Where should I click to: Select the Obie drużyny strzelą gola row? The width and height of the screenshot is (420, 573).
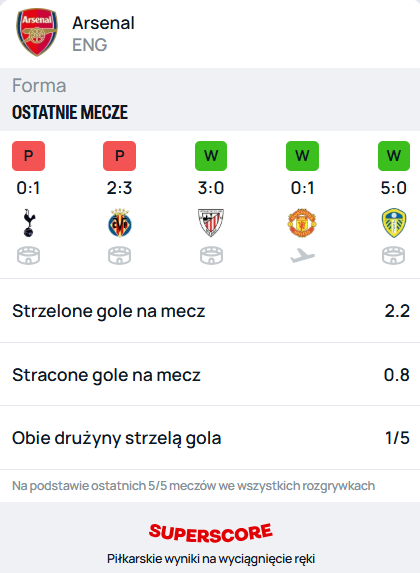pyautogui.click(x=210, y=438)
